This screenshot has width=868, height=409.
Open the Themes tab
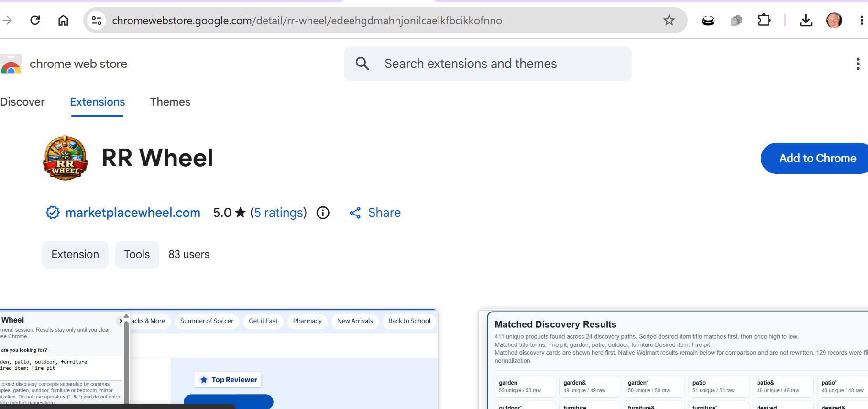[170, 102]
